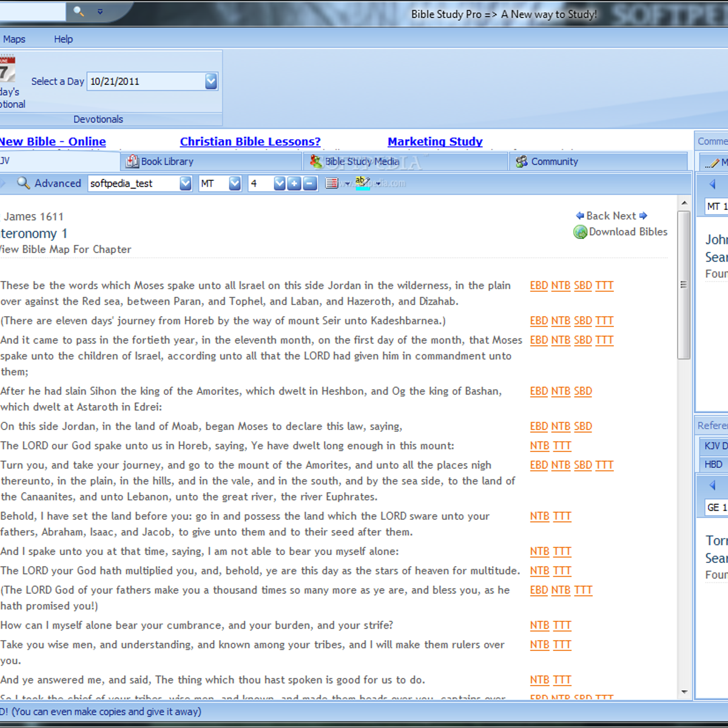Open the softpedia_test search term dropdown
This screenshot has width=728, height=728.
(x=185, y=183)
